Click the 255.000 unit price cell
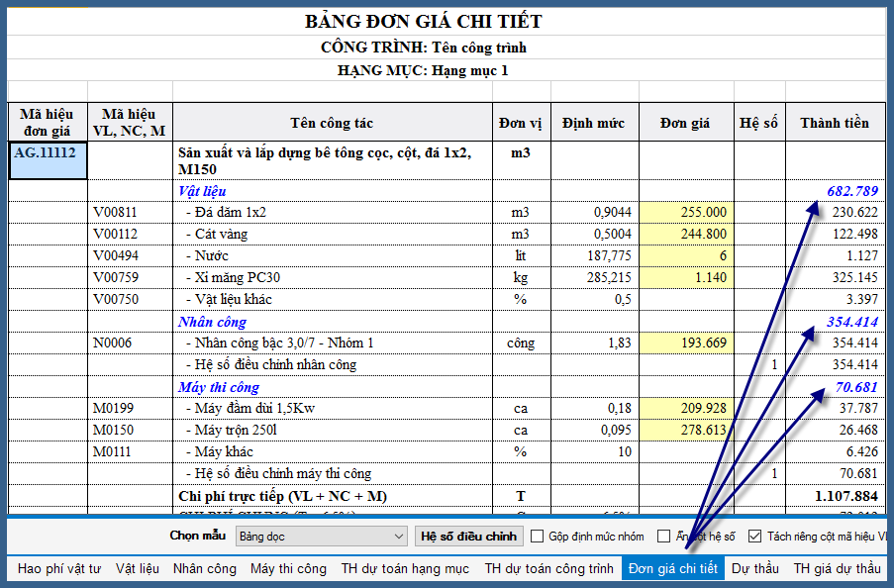Image resolution: width=894 pixels, height=588 pixels. [686, 212]
